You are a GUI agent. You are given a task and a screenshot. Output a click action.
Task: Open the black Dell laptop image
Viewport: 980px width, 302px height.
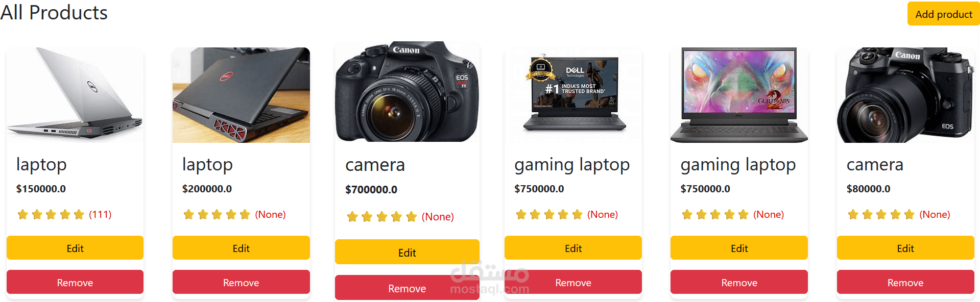coord(241,95)
